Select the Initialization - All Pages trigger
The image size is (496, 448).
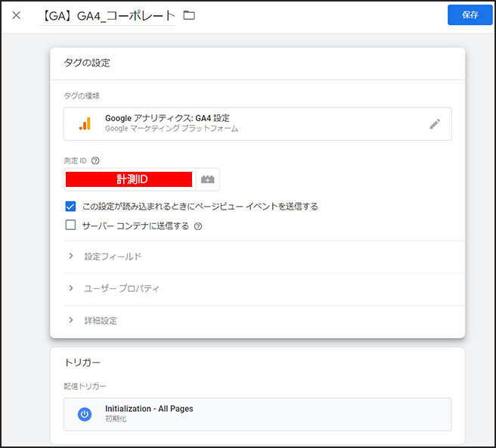coord(258,414)
